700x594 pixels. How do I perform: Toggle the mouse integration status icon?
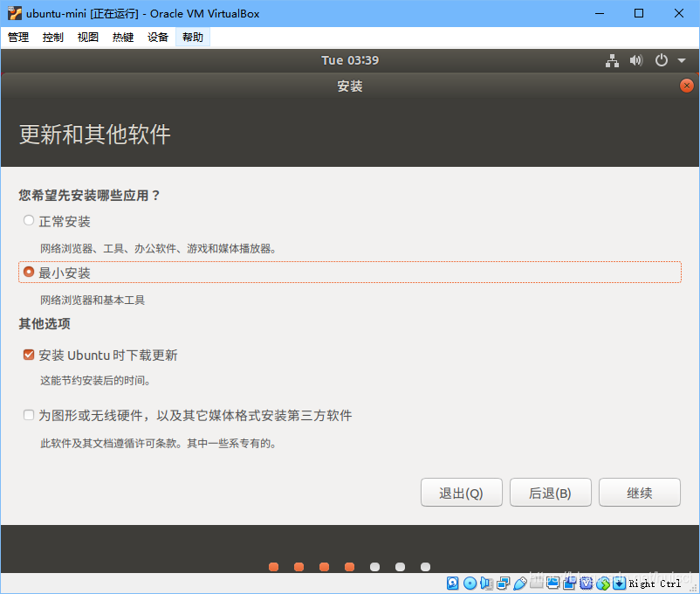click(602, 583)
